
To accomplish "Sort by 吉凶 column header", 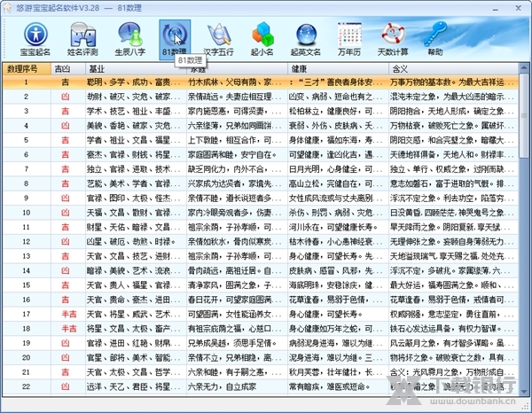I will coord(68,69).
